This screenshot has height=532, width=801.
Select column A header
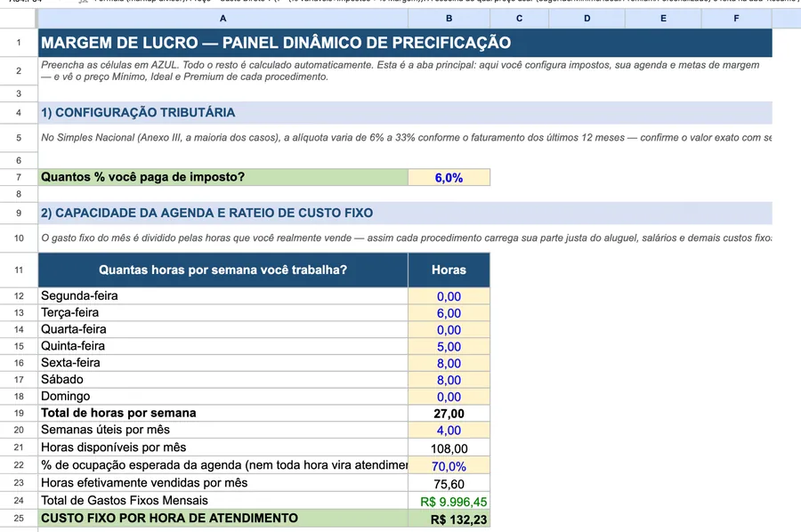[222, 19]
